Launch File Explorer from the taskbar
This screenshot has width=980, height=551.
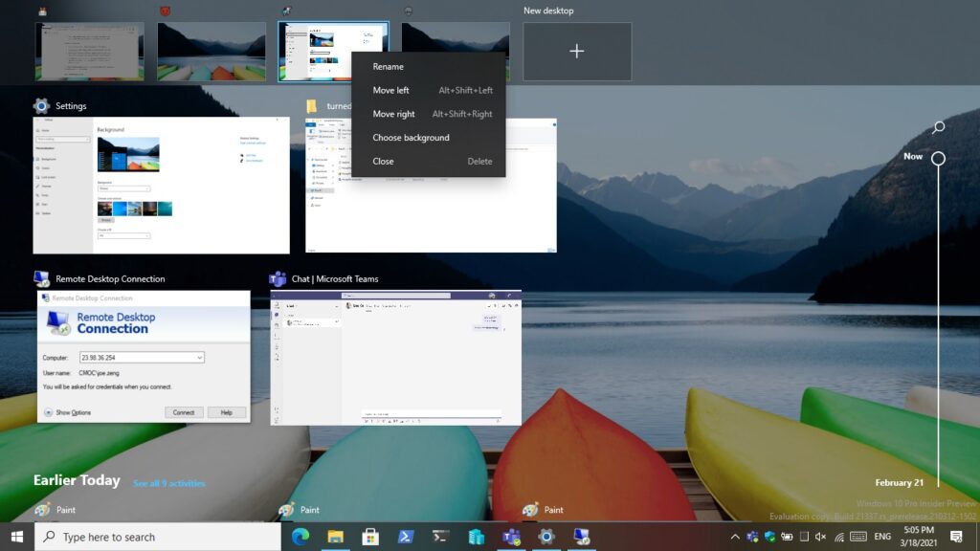pos(336,537)
